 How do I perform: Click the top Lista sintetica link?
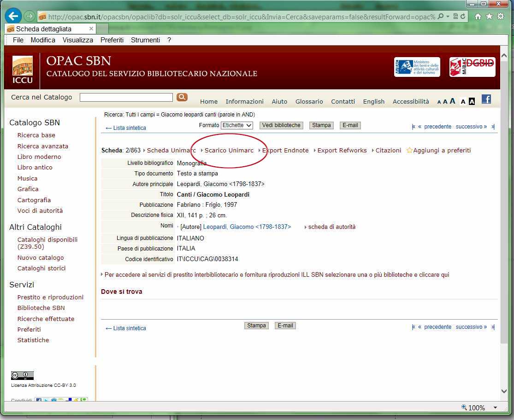[x=126, y=128]
